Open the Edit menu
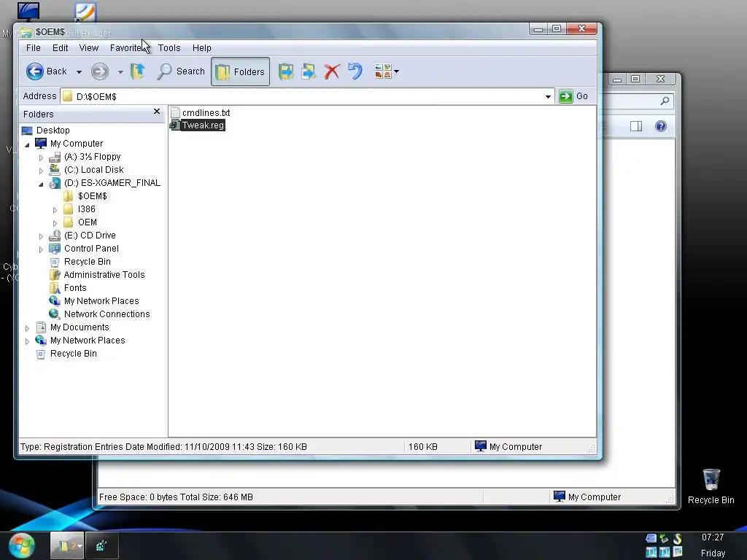 pos(60,48)
